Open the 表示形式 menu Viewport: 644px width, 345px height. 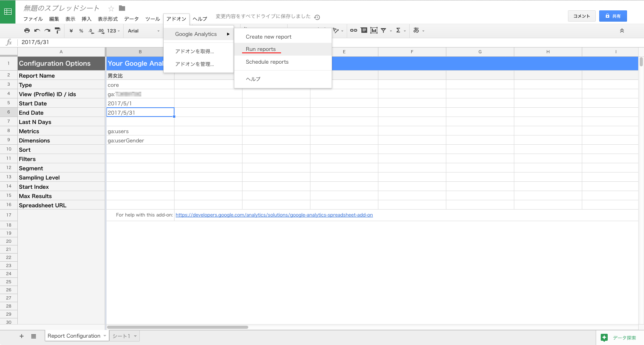(108, 19)
